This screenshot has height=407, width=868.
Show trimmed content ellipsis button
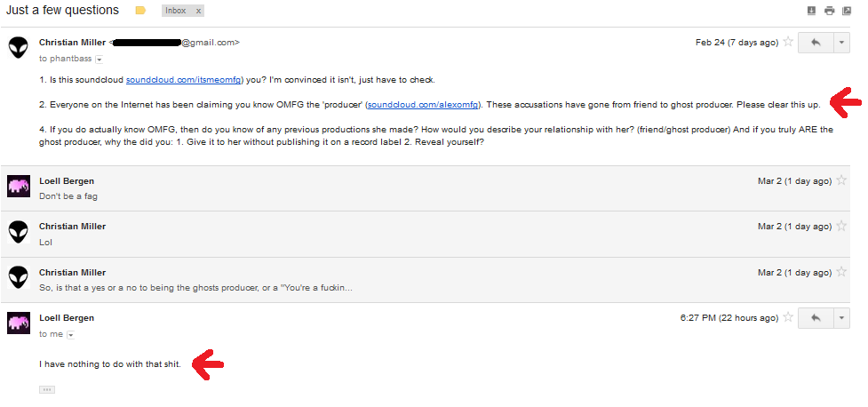pyautogui.click(x=47, y=390)
